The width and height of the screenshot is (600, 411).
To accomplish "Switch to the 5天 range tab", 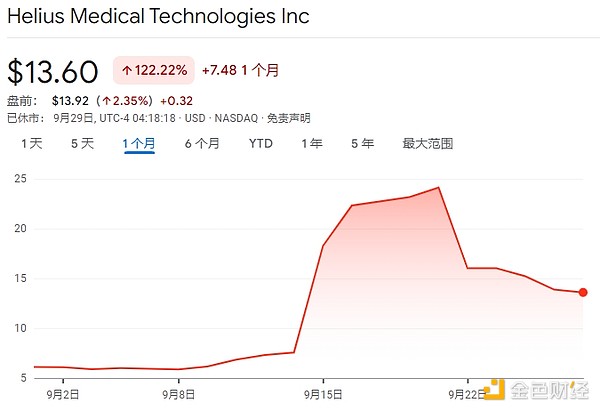I will (x=82, y=144).
